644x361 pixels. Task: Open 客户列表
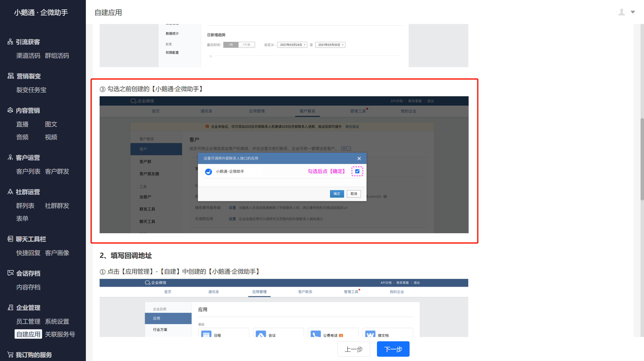28,171
